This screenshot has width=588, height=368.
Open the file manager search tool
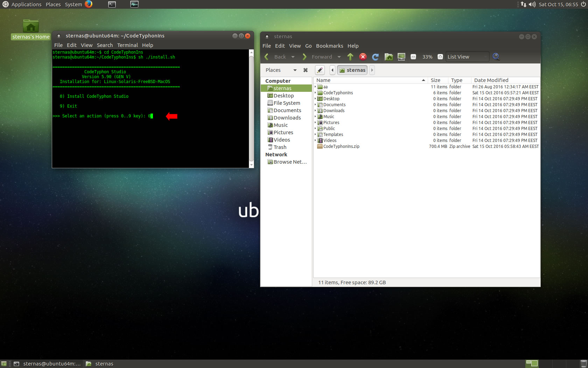point(496,57)
